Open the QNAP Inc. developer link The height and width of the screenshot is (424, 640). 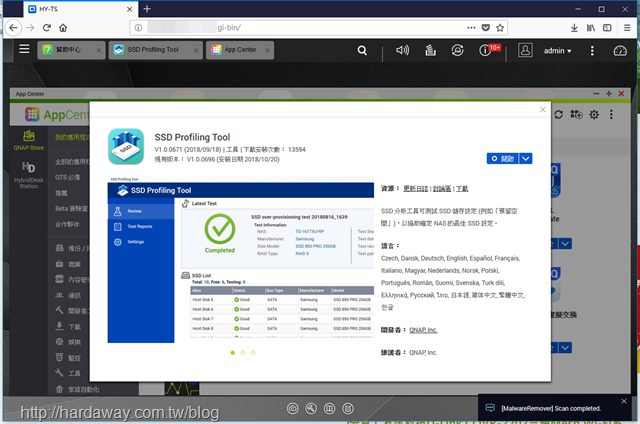(423, 330)
